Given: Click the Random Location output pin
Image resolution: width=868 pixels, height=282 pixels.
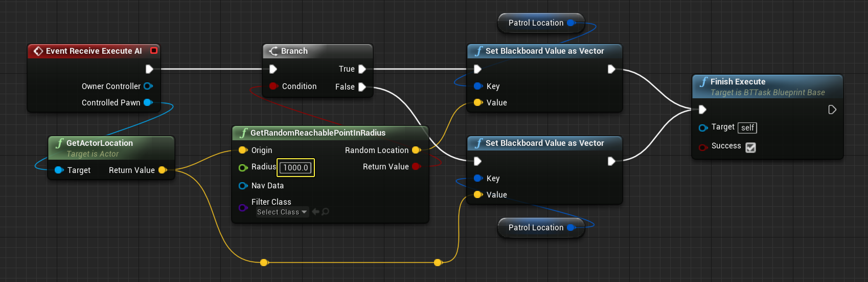Looking at the screenshot, I should (x=416, y=150).
